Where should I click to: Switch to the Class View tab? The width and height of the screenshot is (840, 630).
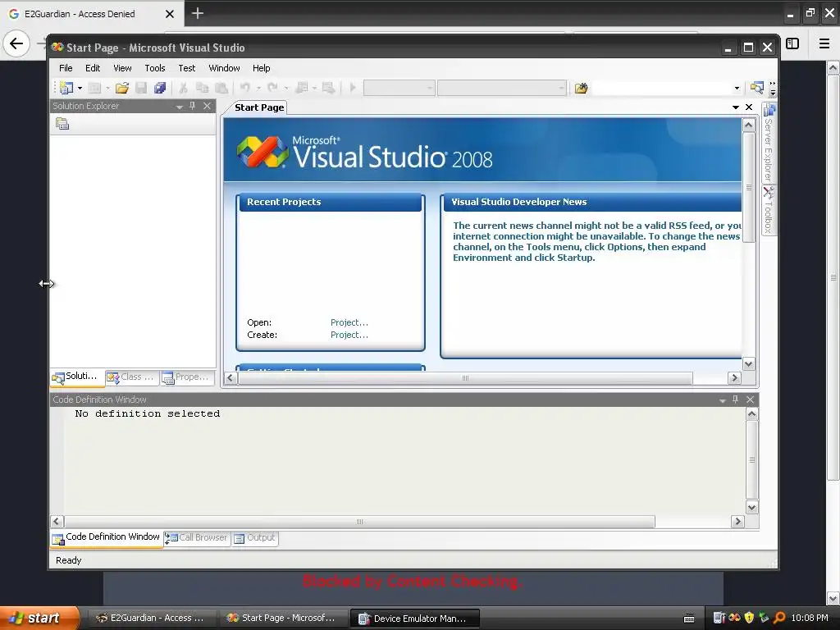(130, 377)
